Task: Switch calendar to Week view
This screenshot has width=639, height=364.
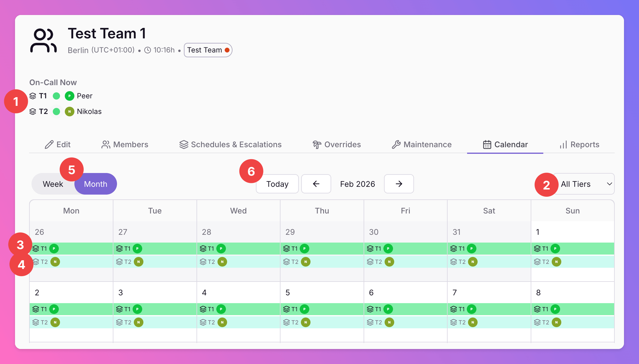Action: click(x=53, y=184)
